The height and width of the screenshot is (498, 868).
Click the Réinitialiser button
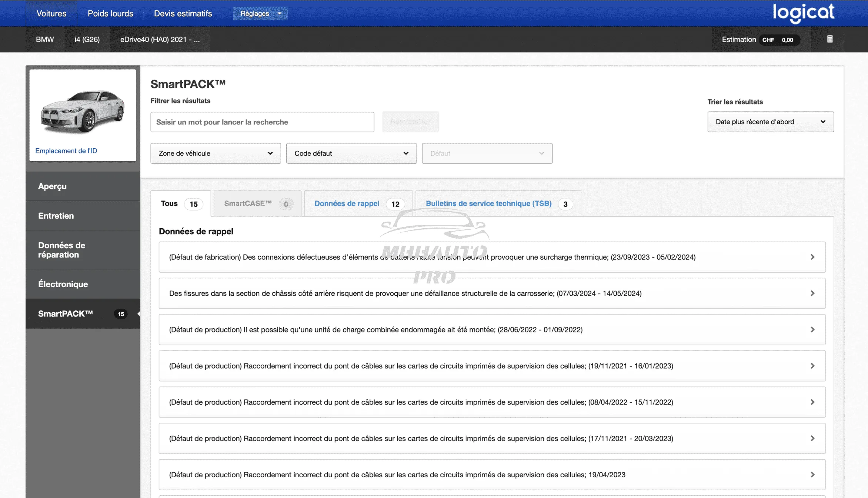click(x=410, y=122)
